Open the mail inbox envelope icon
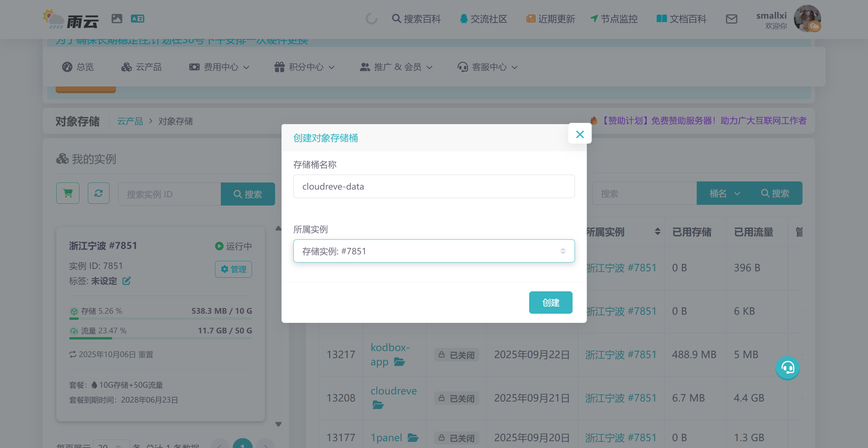This screenshot has width=868, height=448. click(731, 19)
